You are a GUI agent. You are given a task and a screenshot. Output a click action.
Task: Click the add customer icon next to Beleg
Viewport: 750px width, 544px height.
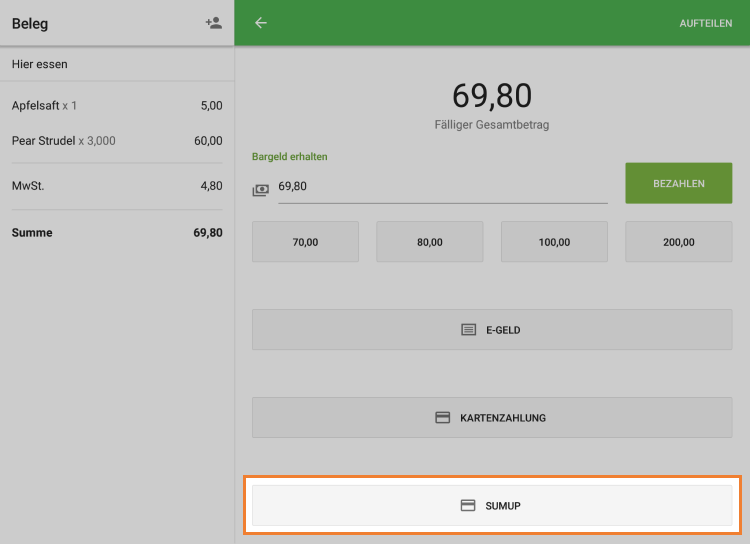[213, 23]
